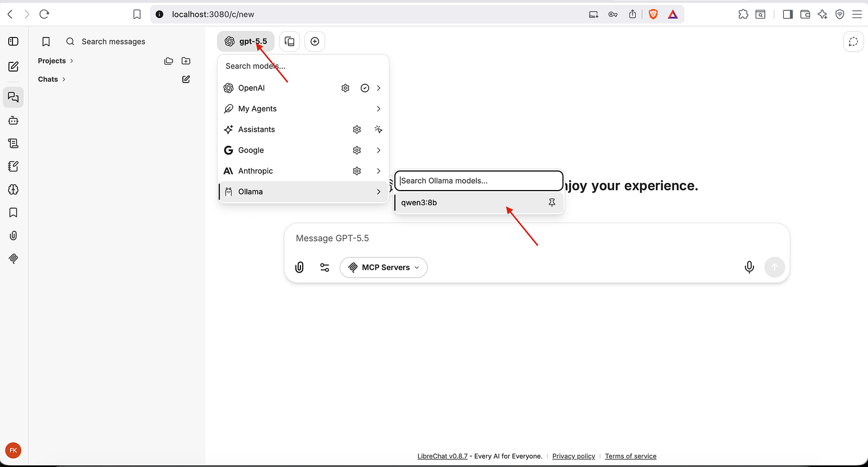Image resolution: width=868 pixels, height=467 pixels.
Task: Focus the Search Ollama models field
Action: [x=478, y=181]
